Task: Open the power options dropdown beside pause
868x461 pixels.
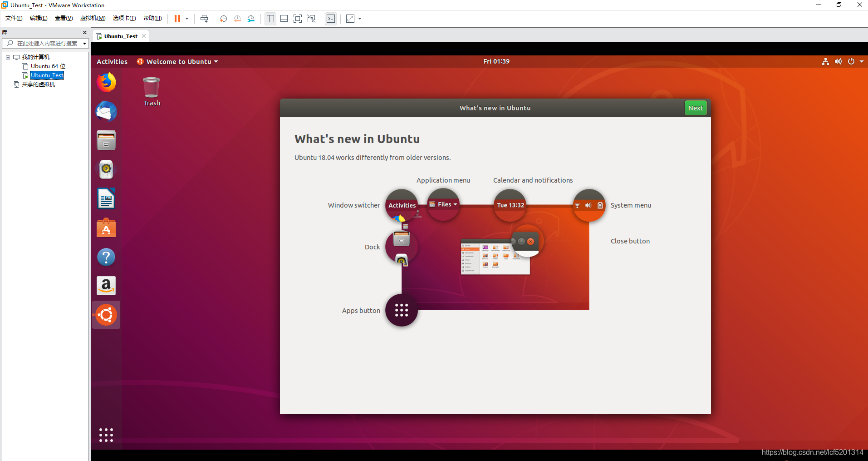Action: [x=187, y=19]
